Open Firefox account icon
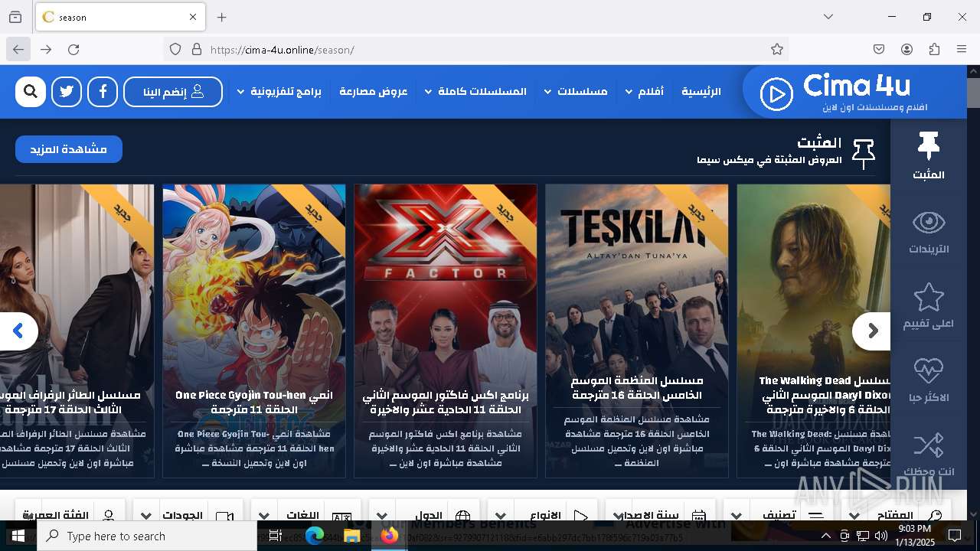Screen dimensions: 980x551 [906, 49]
